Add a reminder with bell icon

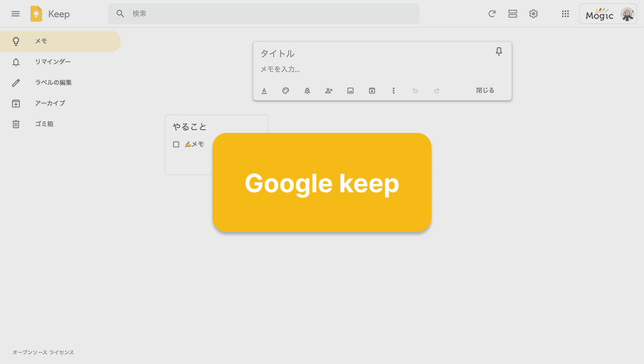[307, 90]
